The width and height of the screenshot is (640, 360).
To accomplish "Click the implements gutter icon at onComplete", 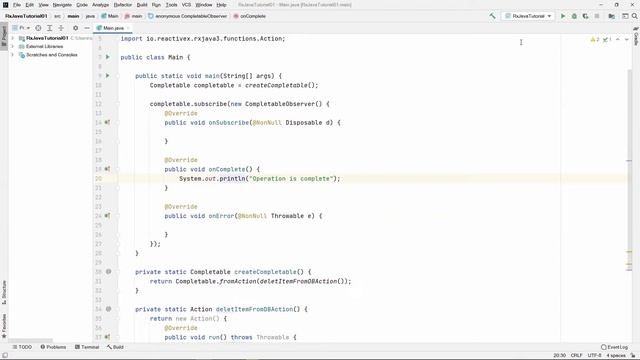I will click(x=107, y=169).
